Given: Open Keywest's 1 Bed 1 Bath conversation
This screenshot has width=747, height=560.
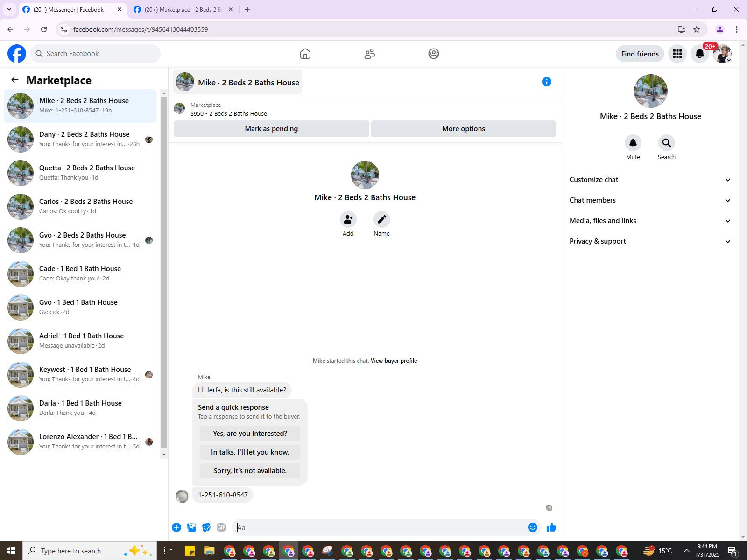Looking at the screenshot, I should [x=80, y=375].
